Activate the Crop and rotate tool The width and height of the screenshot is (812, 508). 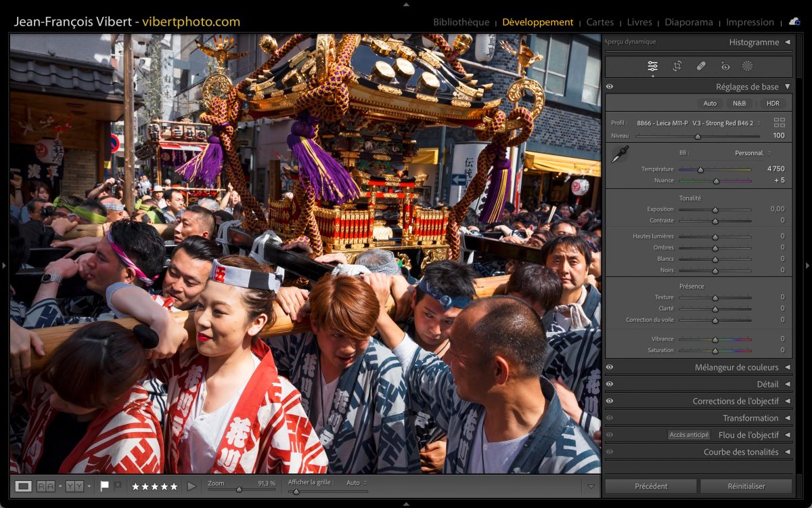tap(677, 66)
